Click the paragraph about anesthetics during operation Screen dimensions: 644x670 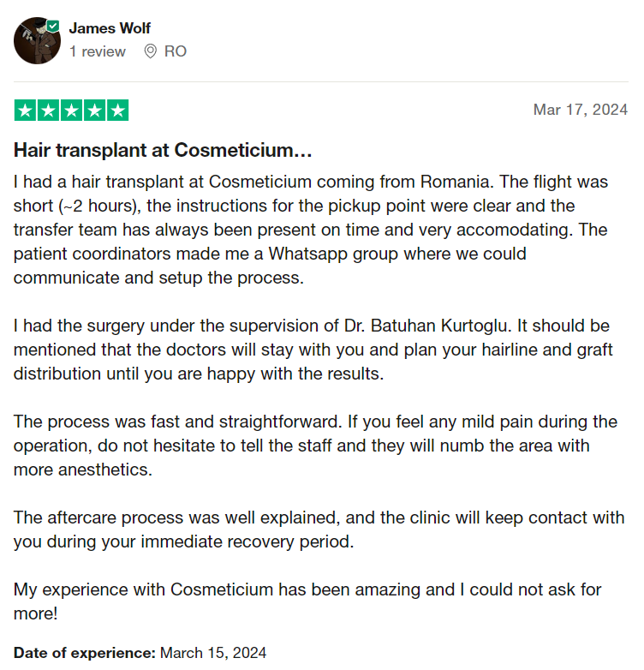coord(316,446)
